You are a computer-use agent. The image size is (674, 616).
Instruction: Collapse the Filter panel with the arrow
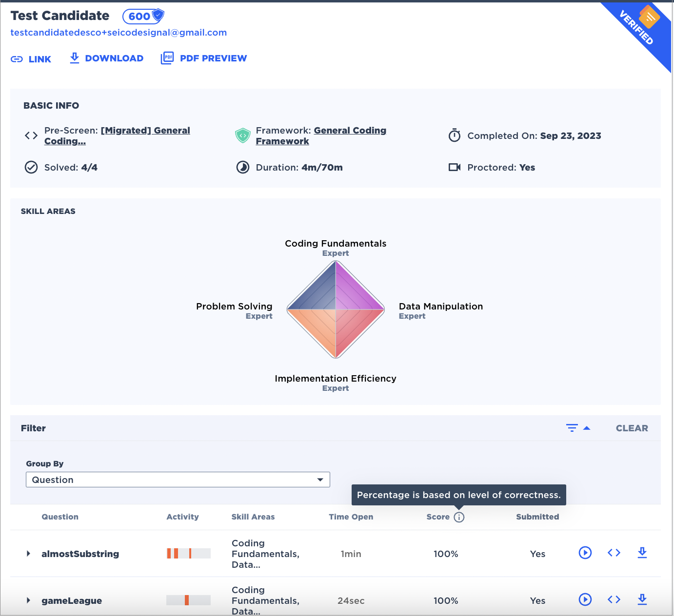[587, 428]
